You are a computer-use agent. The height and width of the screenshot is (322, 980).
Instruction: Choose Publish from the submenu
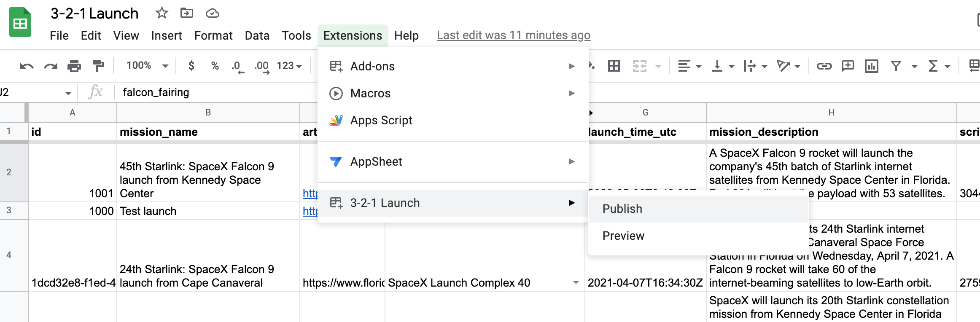point(622,209)
